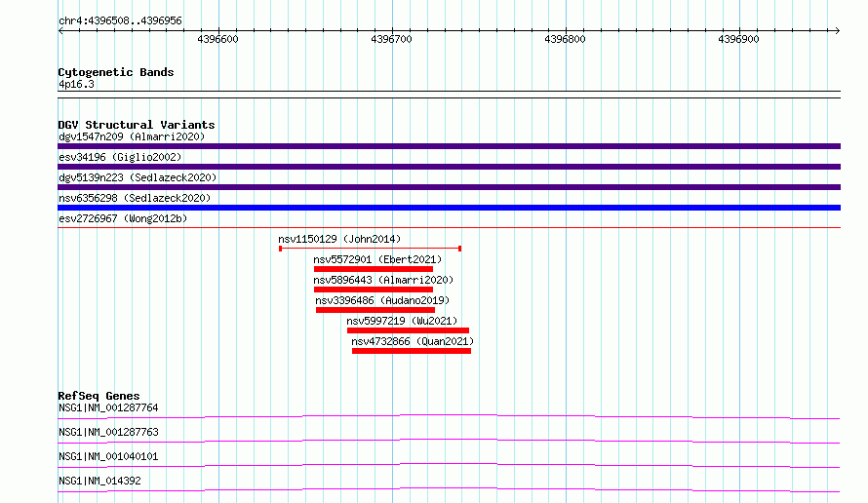Open NSG1|NM_001040101 transcript label
Screen dimensions: 868x503
[108, 456]
